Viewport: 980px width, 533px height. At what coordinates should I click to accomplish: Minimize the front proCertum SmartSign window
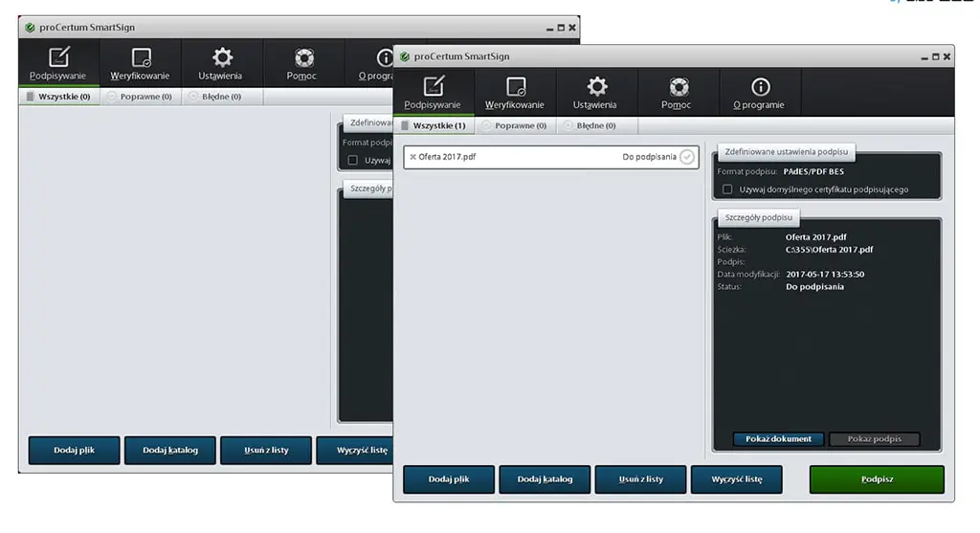pos(924,56)
